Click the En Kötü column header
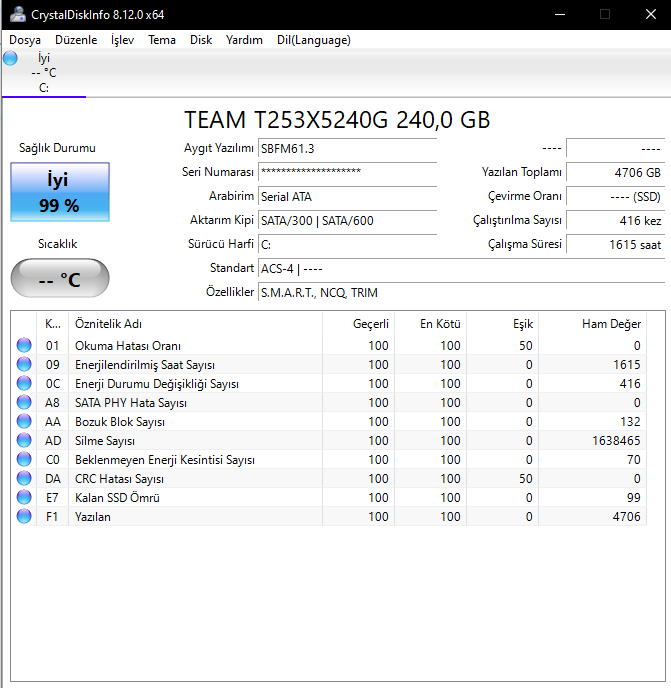 point(431,324)
